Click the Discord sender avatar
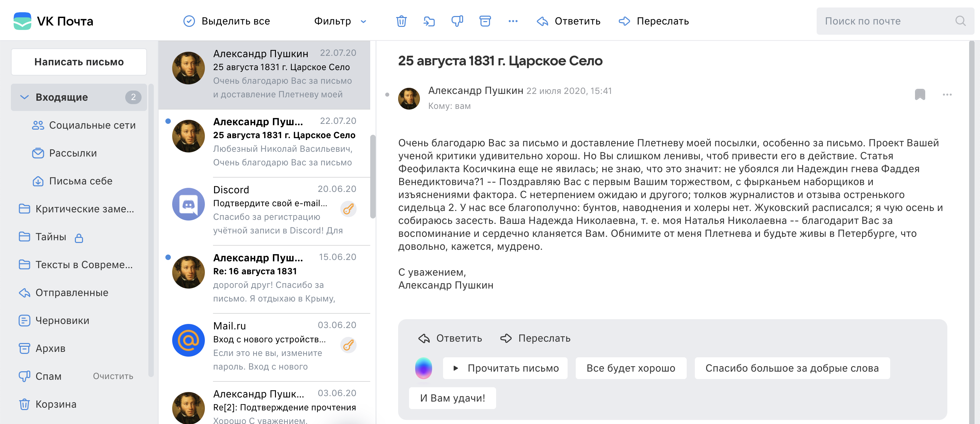 coord(188,204)
